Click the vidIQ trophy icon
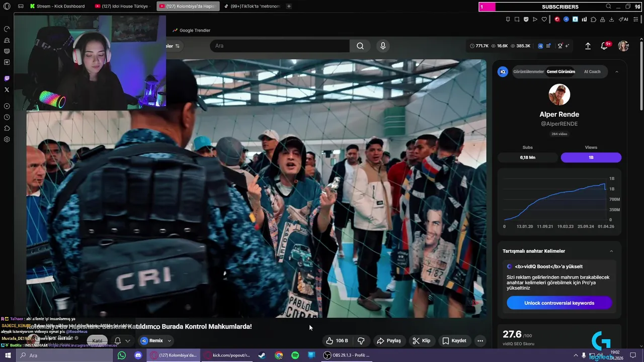The width and height of the screenshot is (644, 362). 560,46
